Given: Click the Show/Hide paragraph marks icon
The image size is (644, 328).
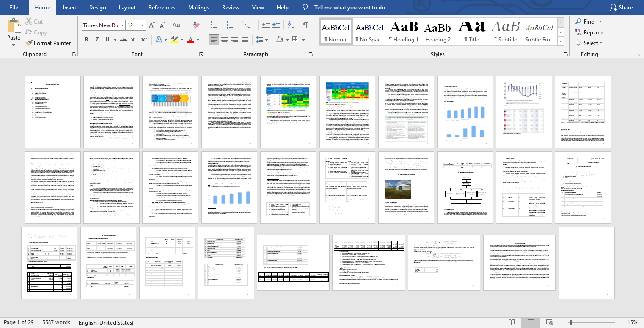Looking at the screenshot, I should [x=305, y=25].
